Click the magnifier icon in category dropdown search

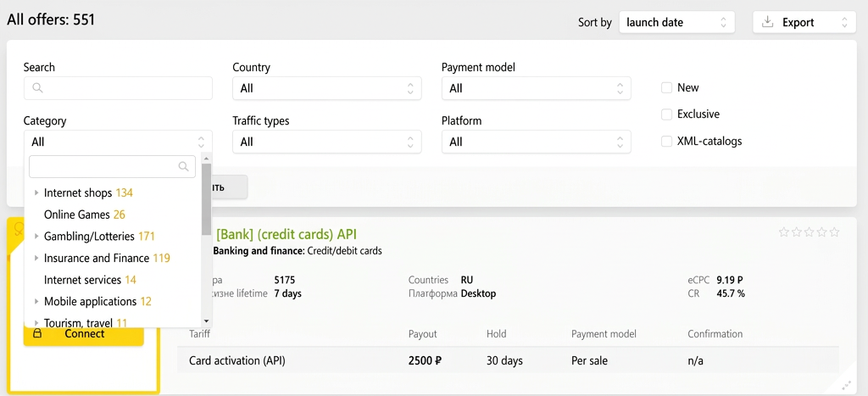point(184,166)
